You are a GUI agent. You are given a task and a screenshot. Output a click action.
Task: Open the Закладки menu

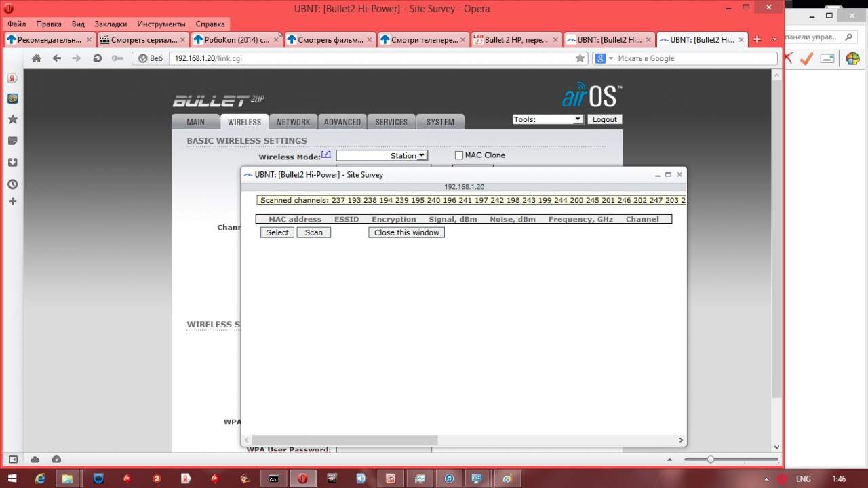(x=111, y=24)
